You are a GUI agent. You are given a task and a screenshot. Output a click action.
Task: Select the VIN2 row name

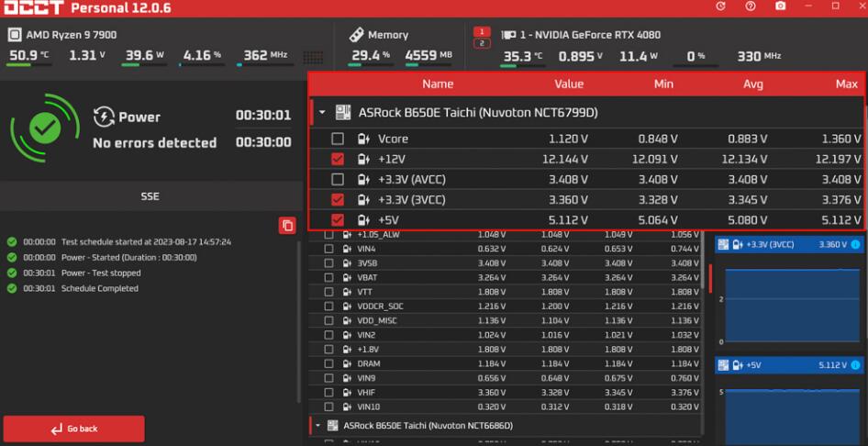366,335
